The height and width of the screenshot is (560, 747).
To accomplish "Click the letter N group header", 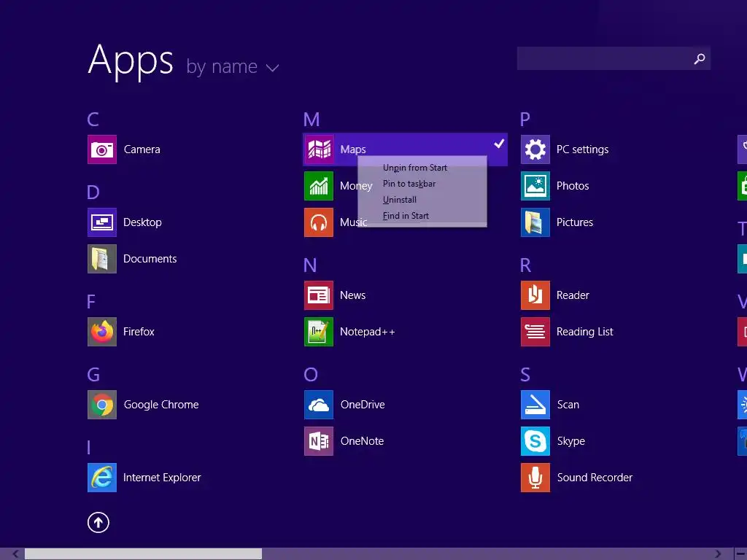I will point(310,265).
